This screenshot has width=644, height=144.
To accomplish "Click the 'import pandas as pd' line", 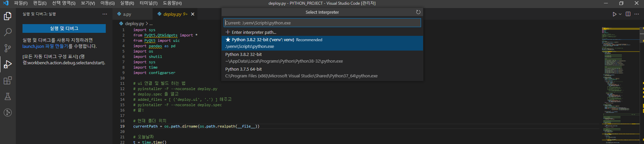I will click(x=154, y=46).
